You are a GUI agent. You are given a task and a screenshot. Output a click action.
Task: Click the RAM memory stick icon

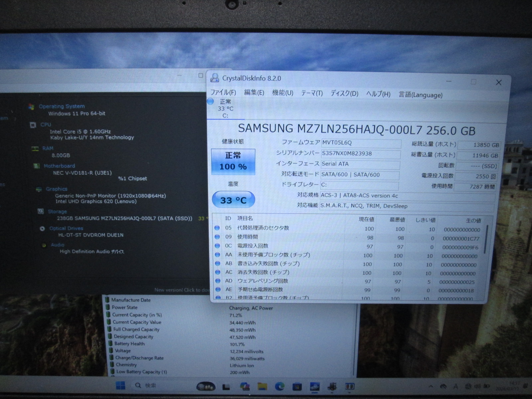(35, 149)
